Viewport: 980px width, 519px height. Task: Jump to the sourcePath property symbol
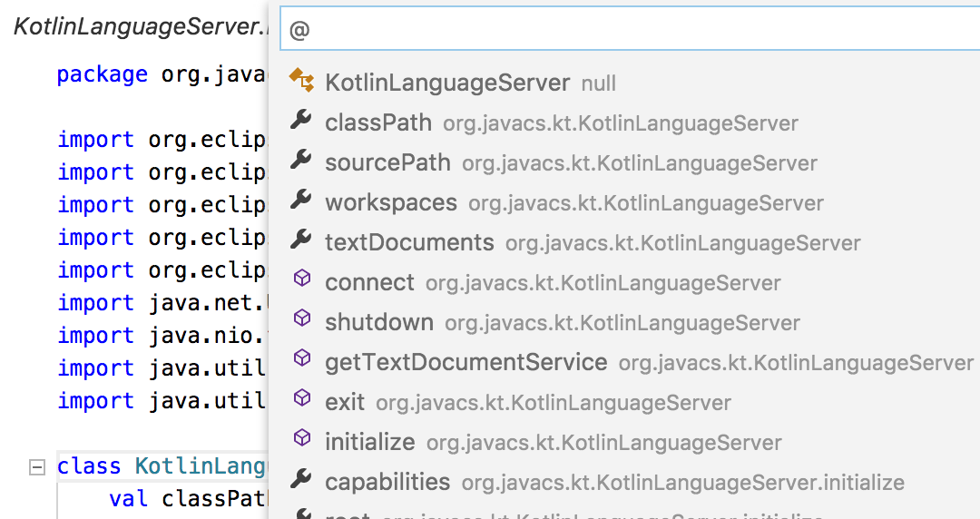624,162
